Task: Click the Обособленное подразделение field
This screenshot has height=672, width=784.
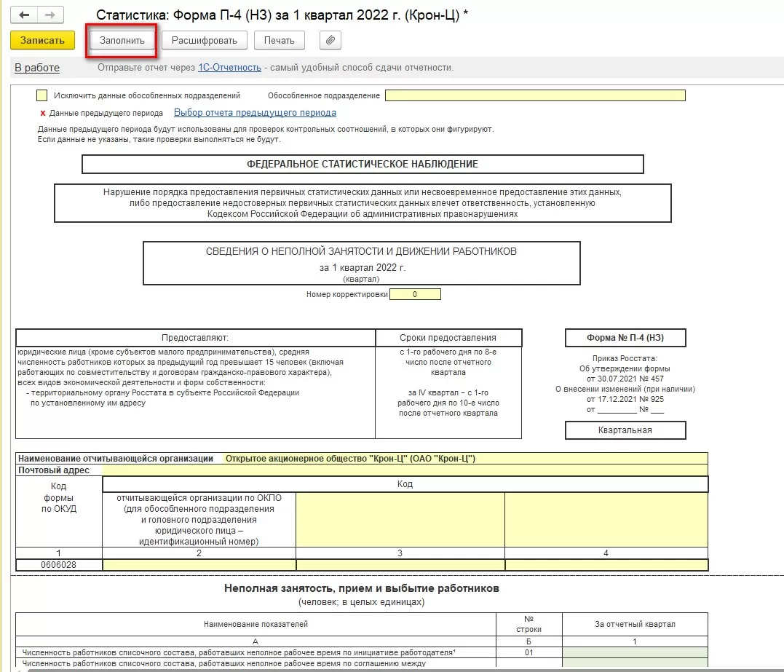Action: 535,95
